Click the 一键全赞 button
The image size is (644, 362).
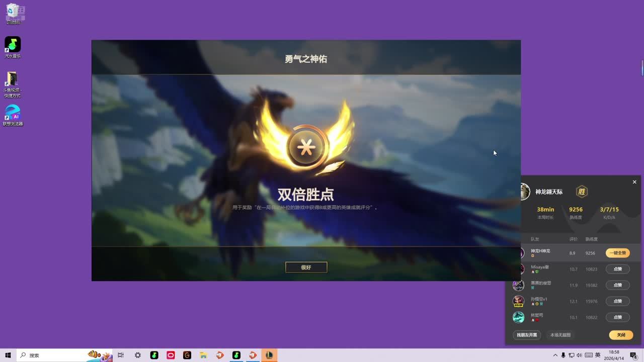pyautogui.click(x=617, y=253)
